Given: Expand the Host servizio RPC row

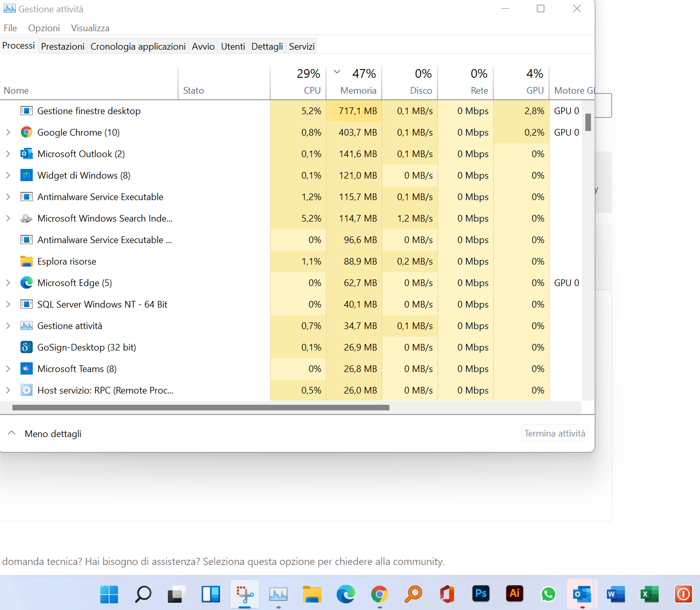Looking at the screenshot, I should tap(8, 390).
